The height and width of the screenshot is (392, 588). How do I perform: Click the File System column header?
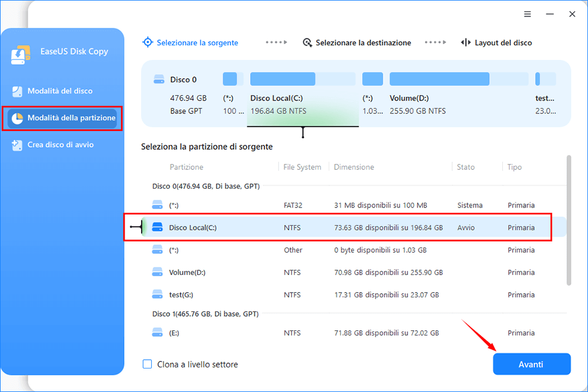302,167
